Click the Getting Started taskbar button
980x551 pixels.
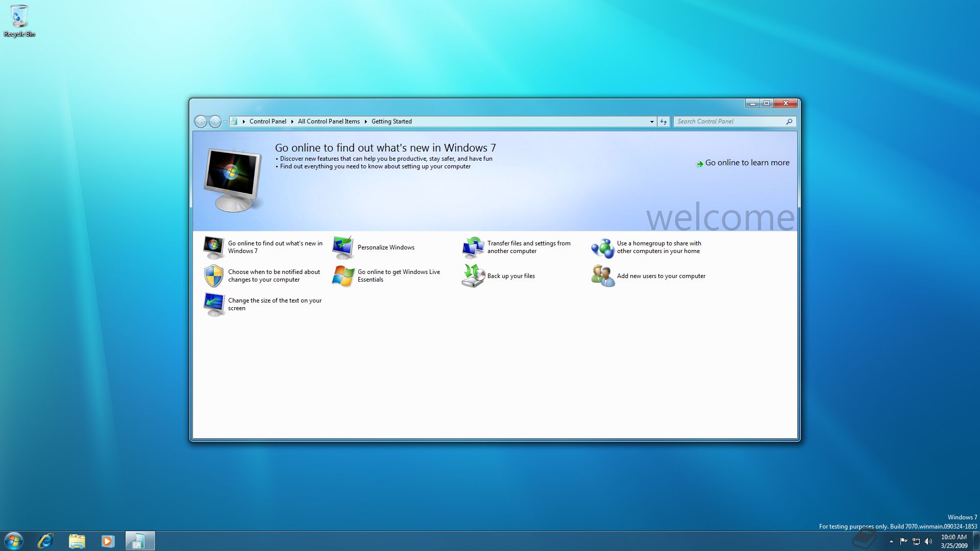coord(139,541)
